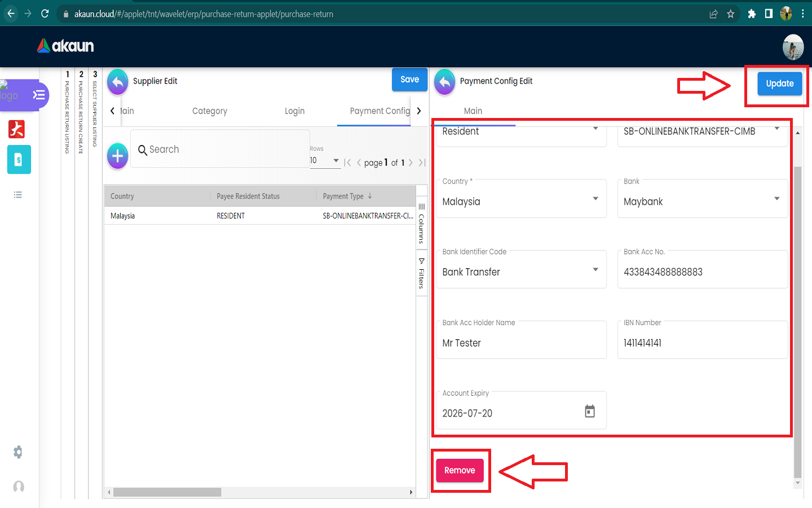This screenshot has width=812, height=508.
Task: Open the Account Expiry calendar picker
Action: click(589, 411)
